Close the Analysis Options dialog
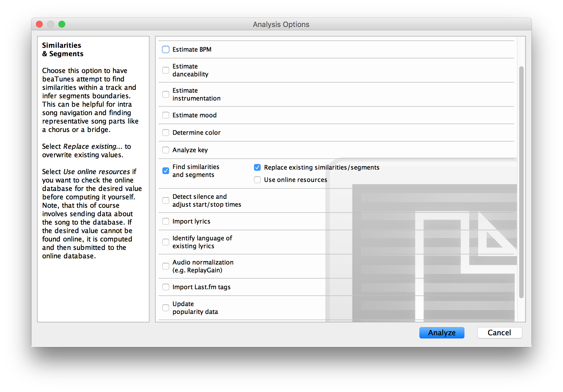This screenshot has width=563, height=392. tap(39, 24)
